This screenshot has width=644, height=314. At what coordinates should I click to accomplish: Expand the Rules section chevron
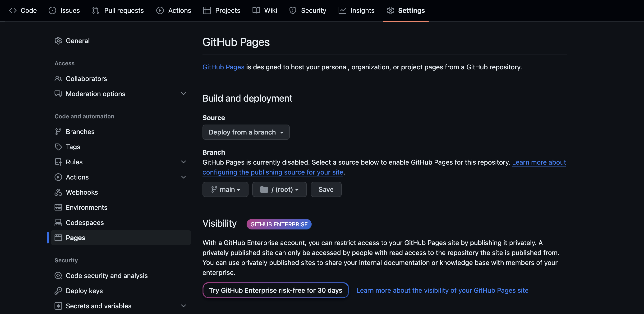(x=183, y=162)
